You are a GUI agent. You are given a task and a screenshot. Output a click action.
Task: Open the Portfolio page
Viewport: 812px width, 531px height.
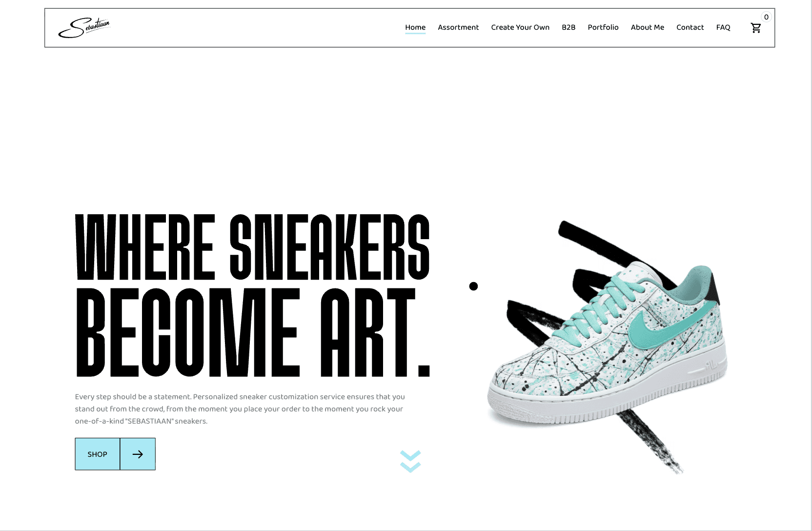(603, 27)
